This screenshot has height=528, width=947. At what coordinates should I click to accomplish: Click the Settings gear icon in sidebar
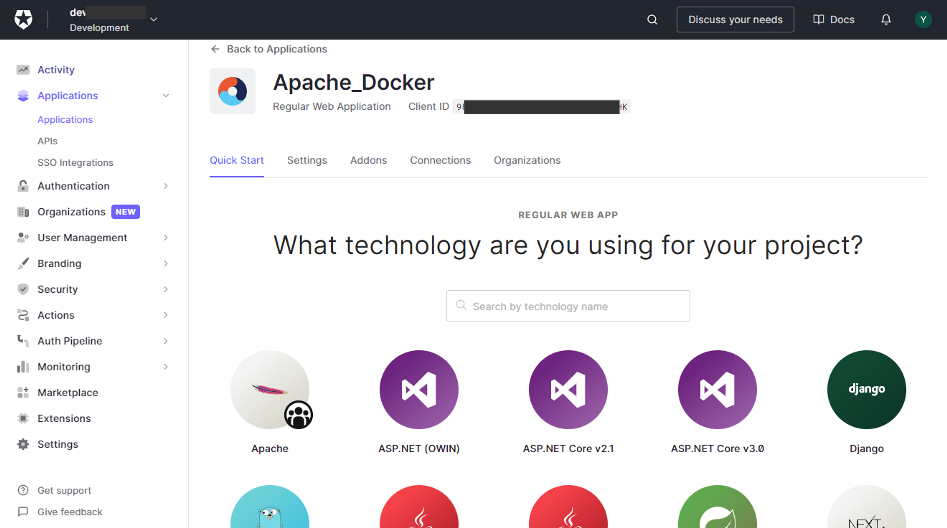pyautogui.click(x=23, y=444)
